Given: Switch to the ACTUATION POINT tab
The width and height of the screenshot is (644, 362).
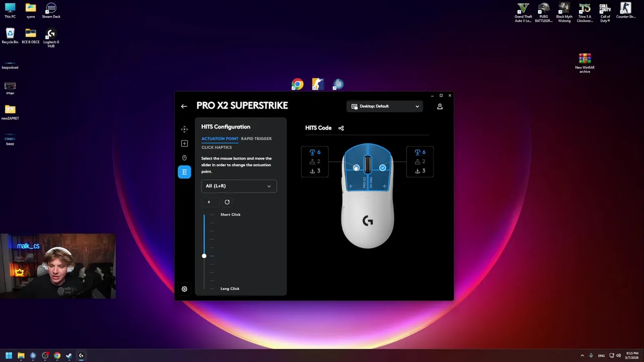Looking at the screenshot, I should (x=220, y=138).
